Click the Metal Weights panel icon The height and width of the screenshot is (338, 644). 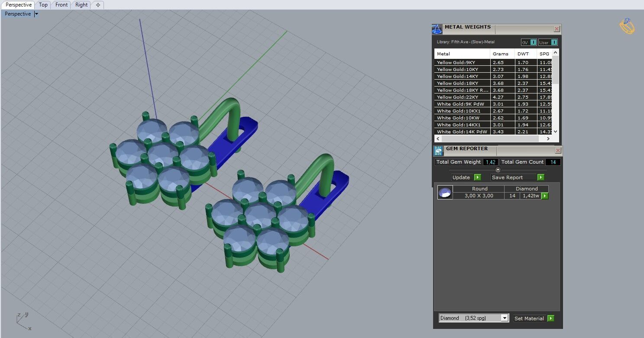(437, 29)
